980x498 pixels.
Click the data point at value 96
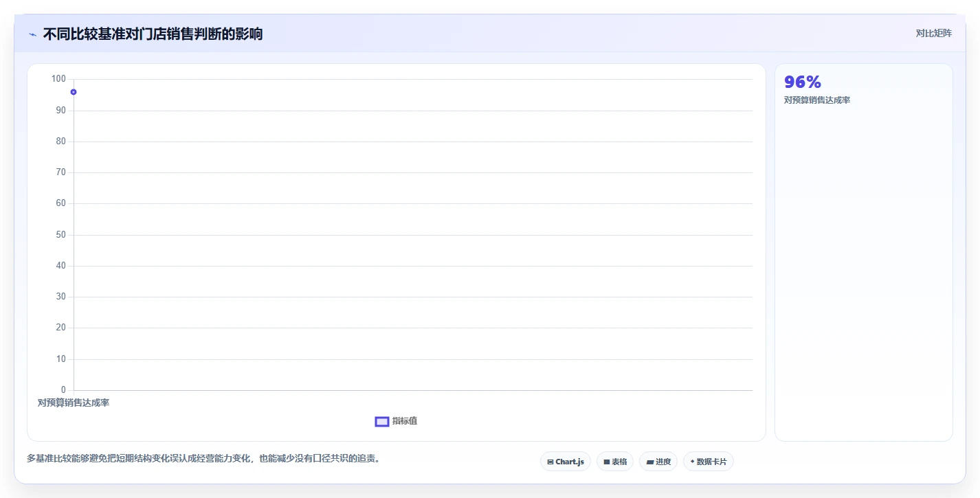pyautogui.click(x=74, y=92)
